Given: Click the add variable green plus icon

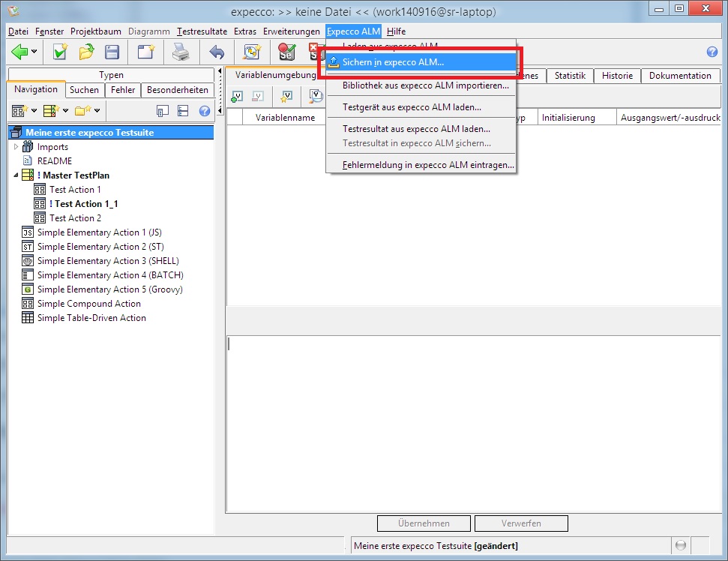Looking at the screenshot, I should coord(237,96).
